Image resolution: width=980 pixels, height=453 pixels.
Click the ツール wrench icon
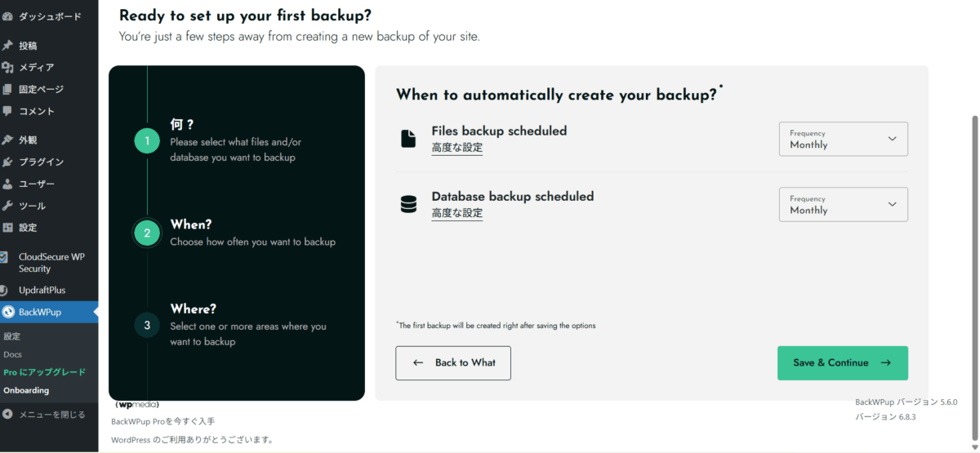tap(7, 206)
